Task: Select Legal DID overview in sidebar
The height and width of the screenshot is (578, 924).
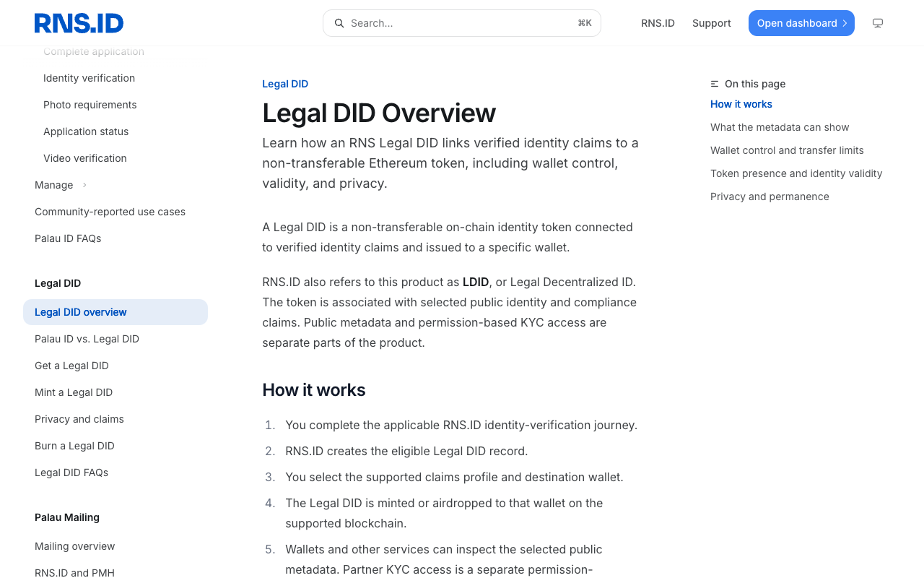Action: pos(115,312)
